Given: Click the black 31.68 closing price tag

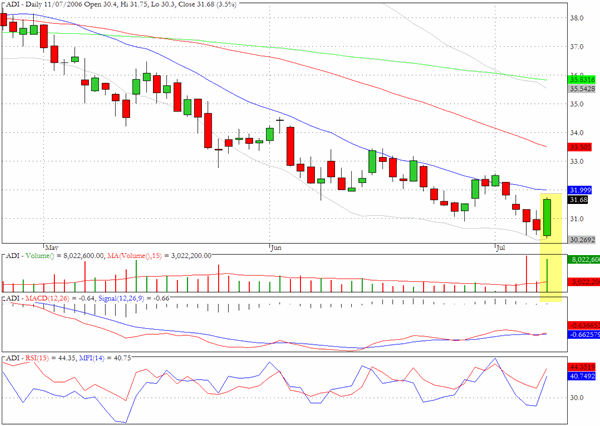Looking at the screenshot, I should (578, 200).
